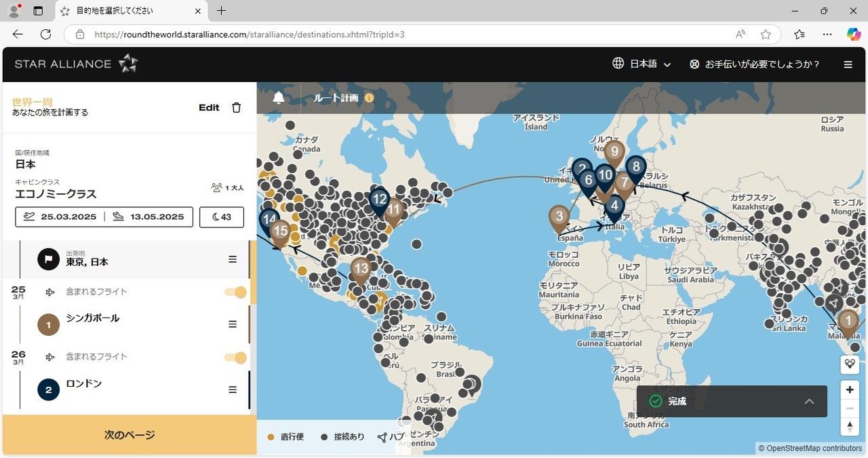Open the Singapore stop reorder handle

(233, 324)
